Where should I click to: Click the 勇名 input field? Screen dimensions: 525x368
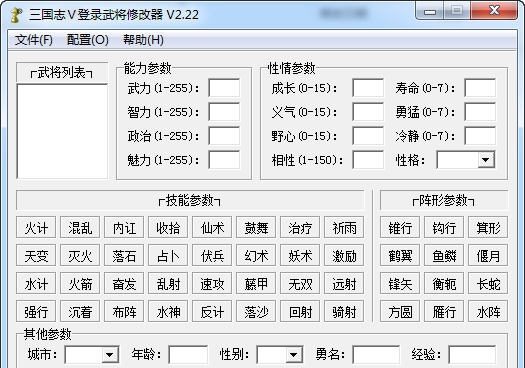point(376,354)
